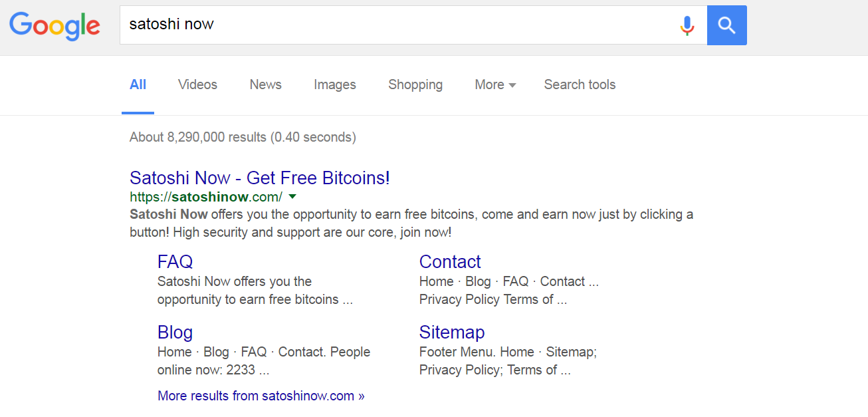
Task: Open the More dropdown menu
Action: [495, 84]
